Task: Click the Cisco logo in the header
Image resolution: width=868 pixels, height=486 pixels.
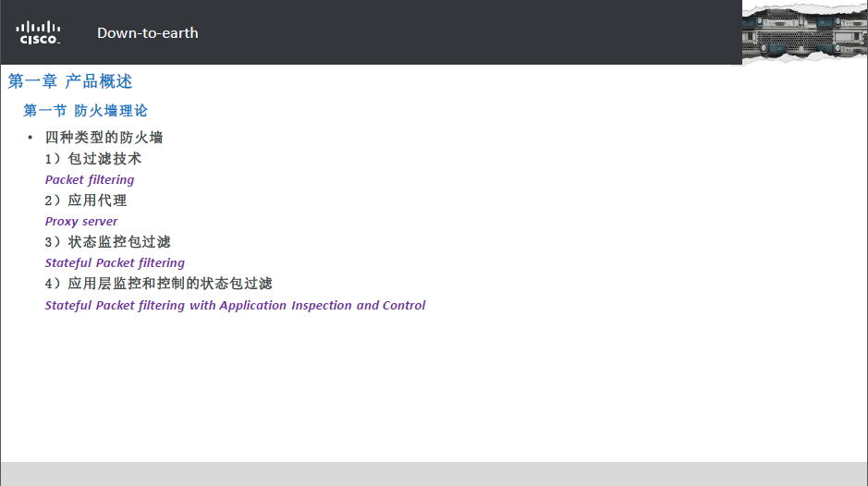Action: pyautogui.click(x=39, y=33)
